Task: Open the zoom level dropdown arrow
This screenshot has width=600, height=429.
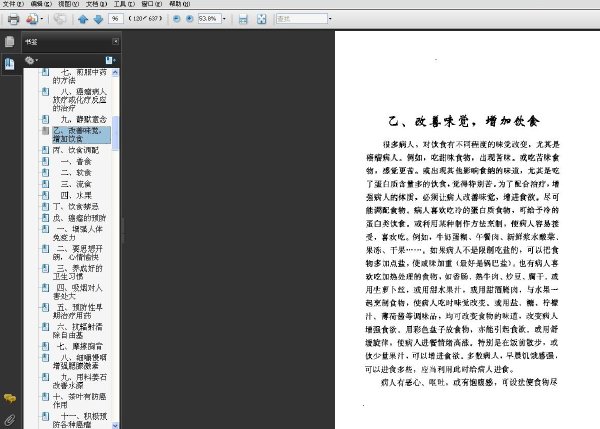Action: click(x=224, y=18)
